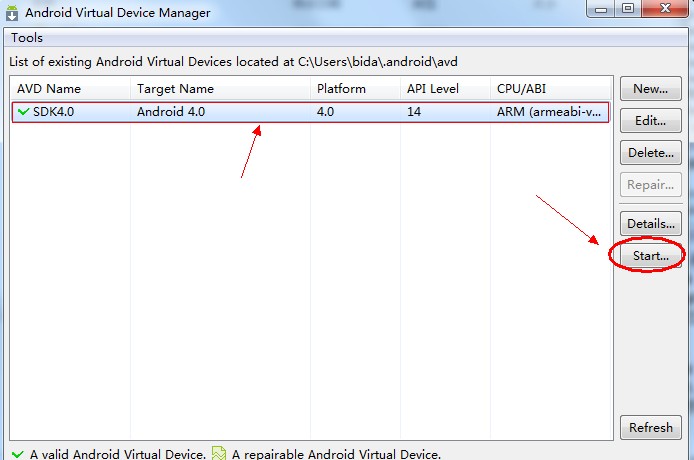694x460 pixels.
Task: Minimize the AVD Manager window
Action: click(x=601, y=8)
